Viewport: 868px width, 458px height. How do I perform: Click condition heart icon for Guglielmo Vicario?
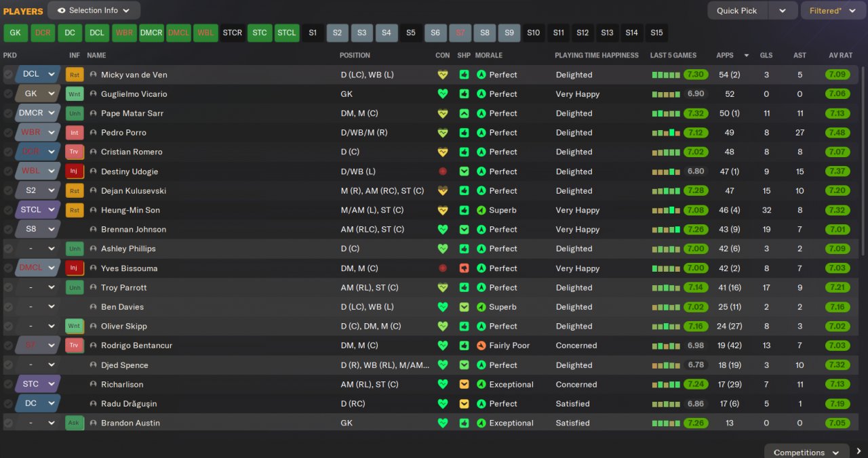443,94
